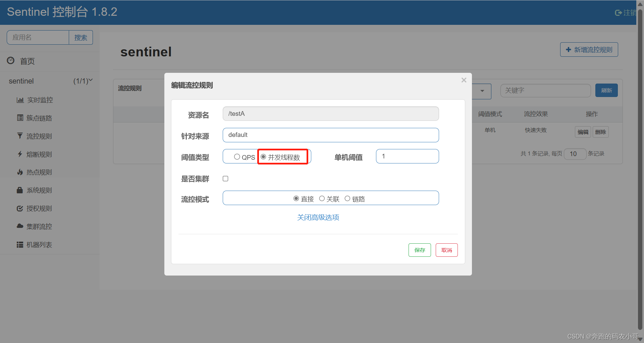Click the 关键字 search field
Screen dimensions: 644x343
545,91
